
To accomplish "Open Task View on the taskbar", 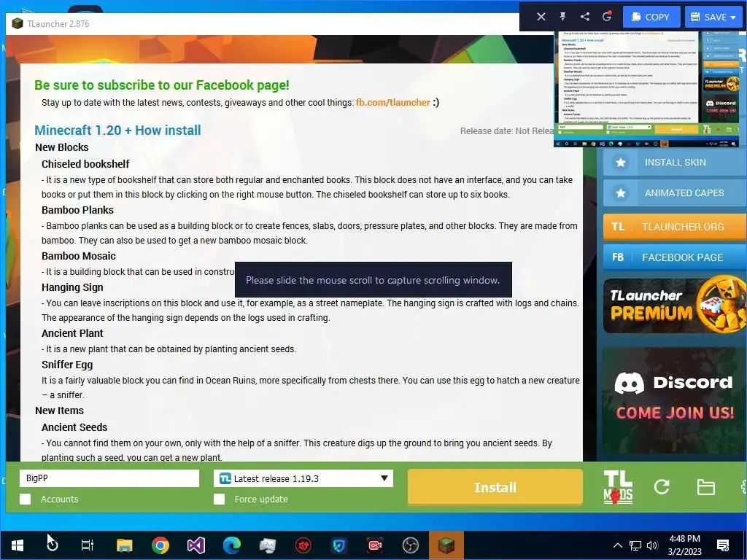I will pyautogui.click(x=88, y=545).
